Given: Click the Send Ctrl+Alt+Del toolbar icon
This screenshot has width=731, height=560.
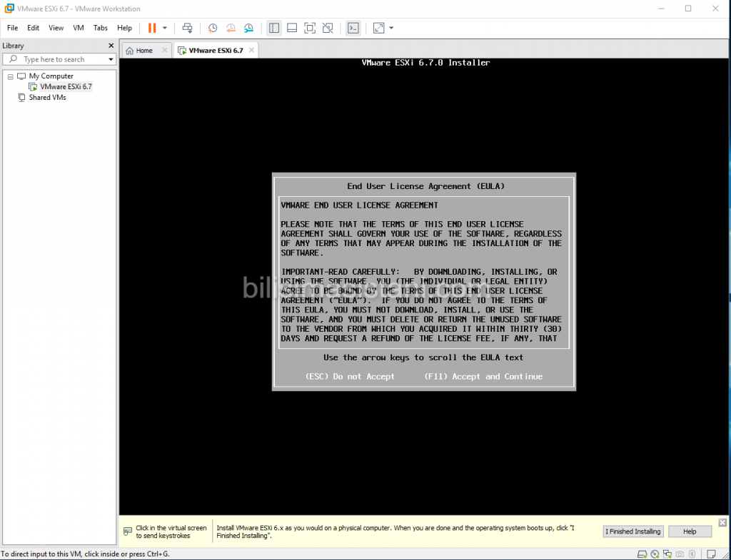Looking at the screenshot, I should (x=188, y=28).
